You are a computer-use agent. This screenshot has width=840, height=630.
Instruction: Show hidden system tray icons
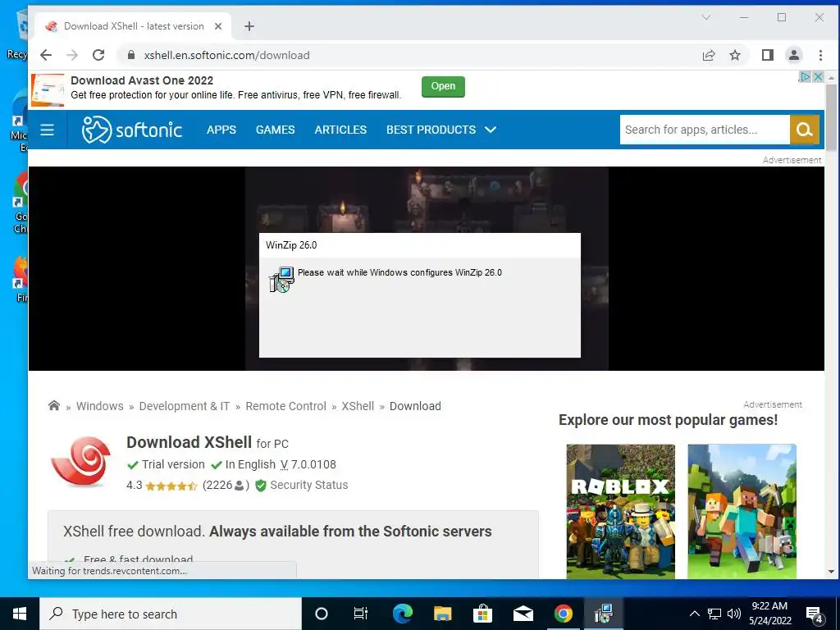point(694,614)
